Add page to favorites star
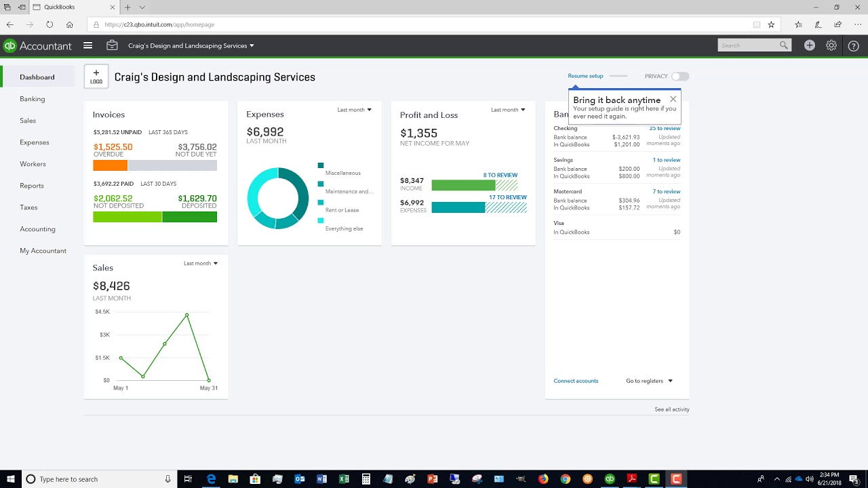The image size is (868, 488). click(x=771, y=24)
